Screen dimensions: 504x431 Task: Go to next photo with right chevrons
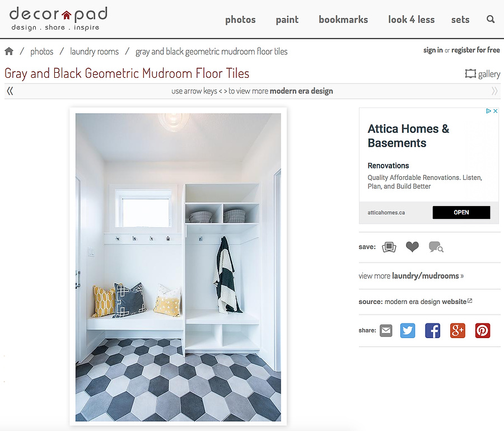click(x=494, y=91)
